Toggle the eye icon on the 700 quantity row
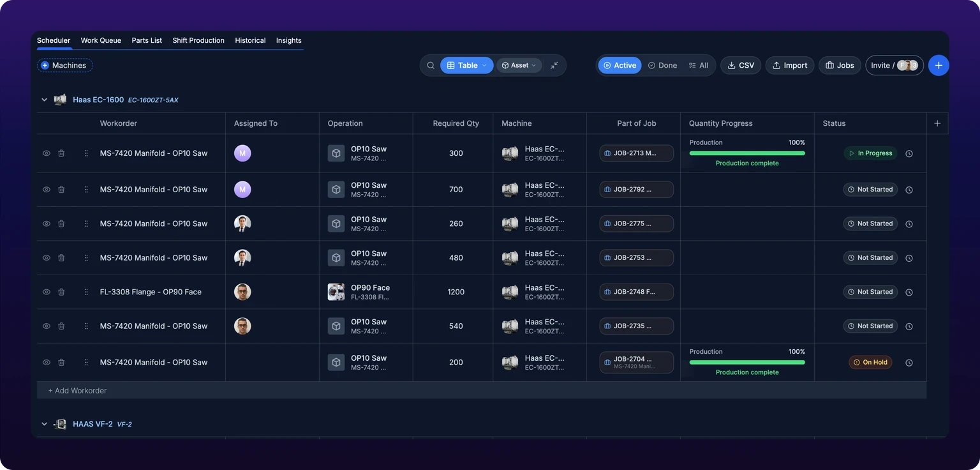This screenshot has width=980, height=470. pos(47,190)
